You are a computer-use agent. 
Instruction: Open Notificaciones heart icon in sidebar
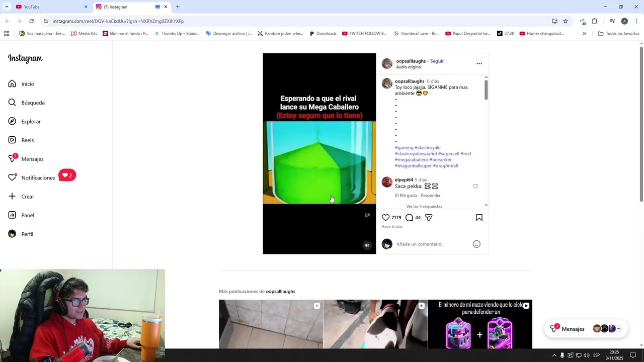[12, 177]
